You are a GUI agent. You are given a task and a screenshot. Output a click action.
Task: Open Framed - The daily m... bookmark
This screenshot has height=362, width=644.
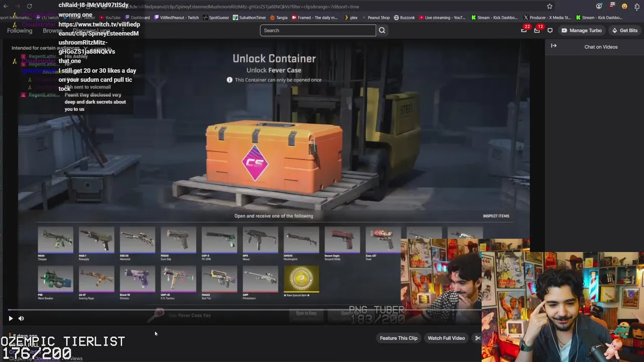[x=314, y=18]
